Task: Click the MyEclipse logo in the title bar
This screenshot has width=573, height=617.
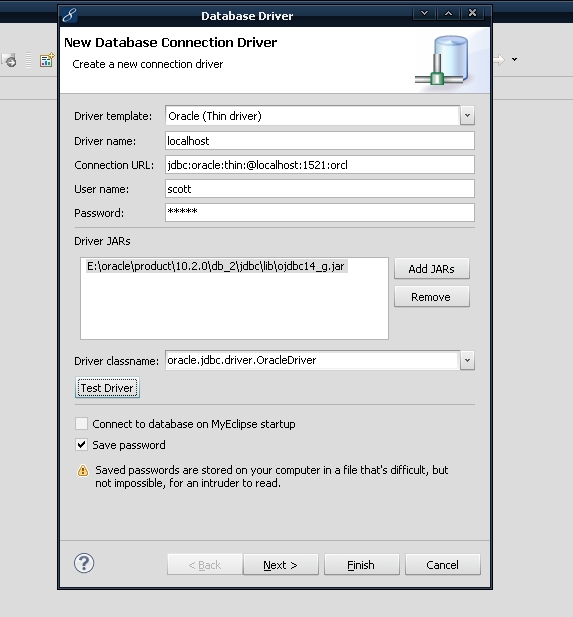Action: (x=70, y=16)
